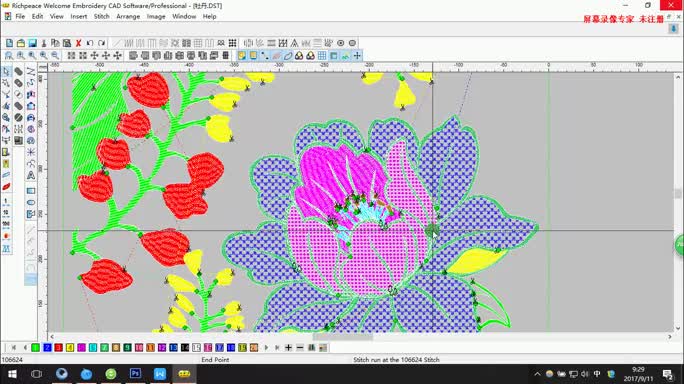The width and height of the screenshot is (684, 384).
Task: Toggle the second yellow view mode icon
Action: pos(253,55)
